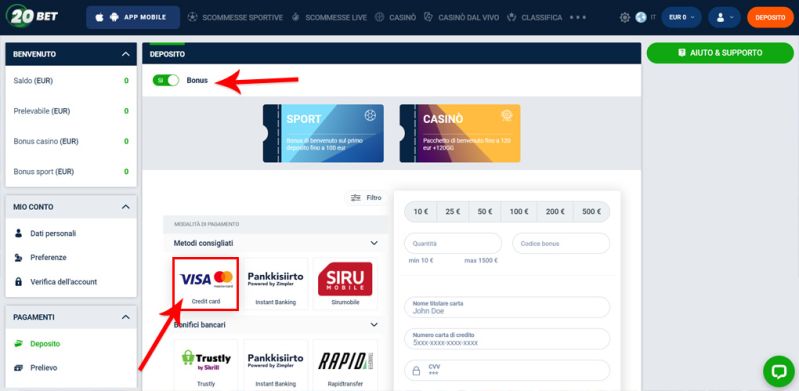Select Pankkisiirto under Bonifici bancari
This screenshot has width=799, height=391.
[275, 365]
